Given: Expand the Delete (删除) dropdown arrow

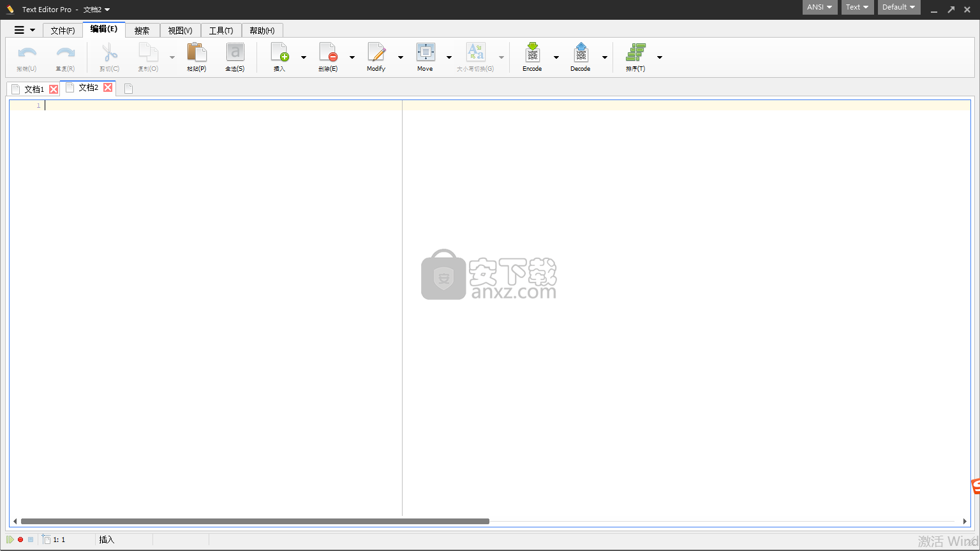Looking at the screenshot, I should tap(352, 57).
